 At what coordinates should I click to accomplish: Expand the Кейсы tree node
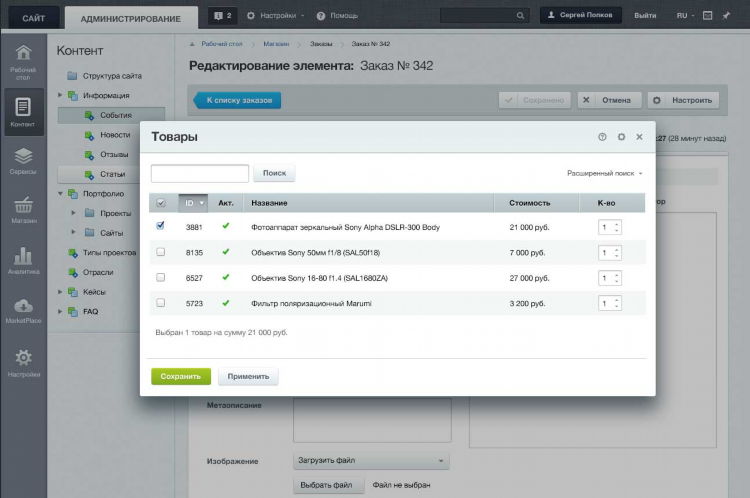click(60, 291)
